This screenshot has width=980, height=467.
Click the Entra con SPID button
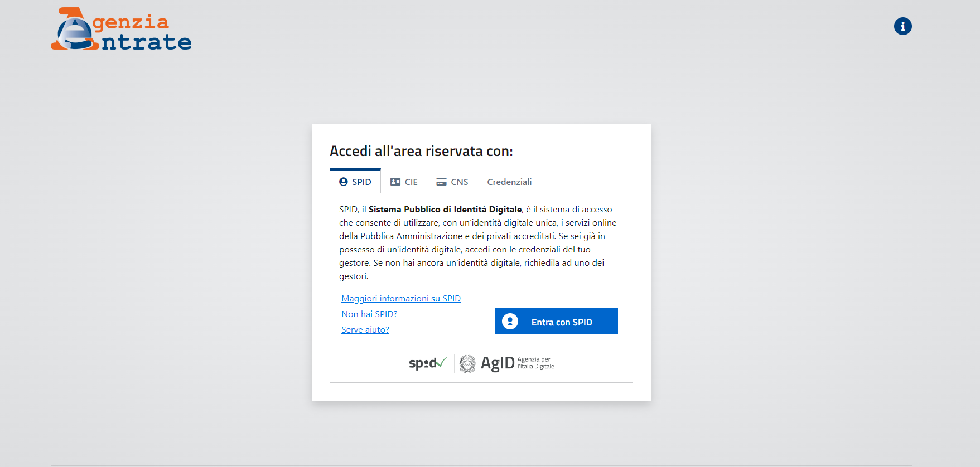click(557, 321)
